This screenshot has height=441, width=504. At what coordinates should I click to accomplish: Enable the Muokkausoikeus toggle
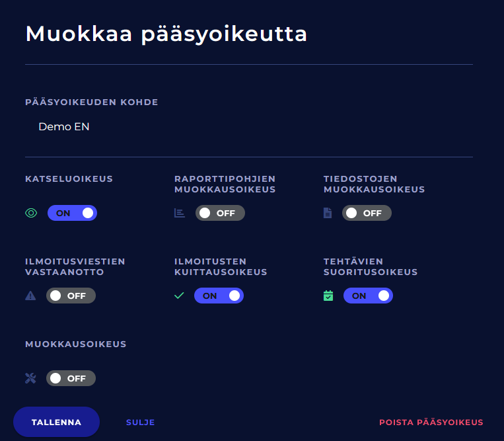[x=71, y=378]
